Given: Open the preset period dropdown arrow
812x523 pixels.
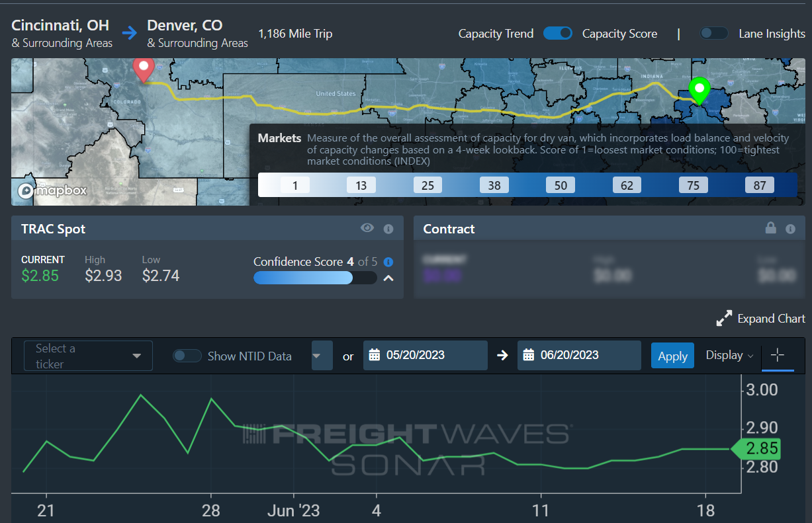Looking at the screenshot, I should click(322, 355).
